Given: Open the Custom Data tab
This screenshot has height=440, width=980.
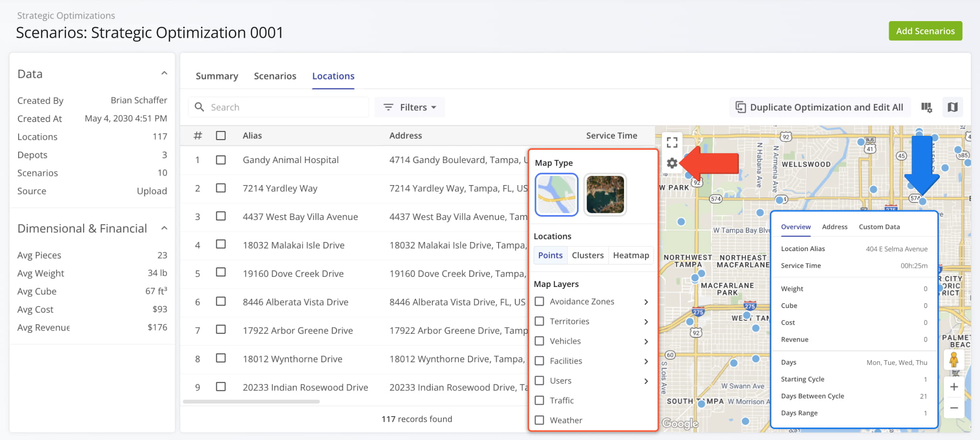Looking at the screenshot, I should [879, 227].
